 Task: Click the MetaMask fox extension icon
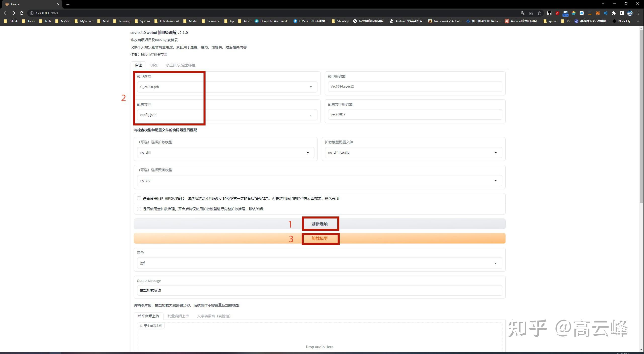pyautogui.click(x=597, y=13)
